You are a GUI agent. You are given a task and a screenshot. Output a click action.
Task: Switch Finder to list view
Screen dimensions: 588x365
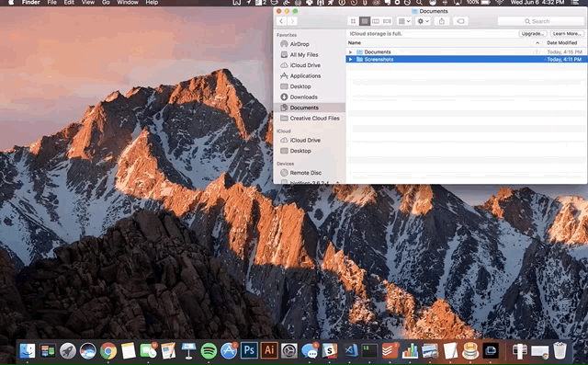click(364, 21)
